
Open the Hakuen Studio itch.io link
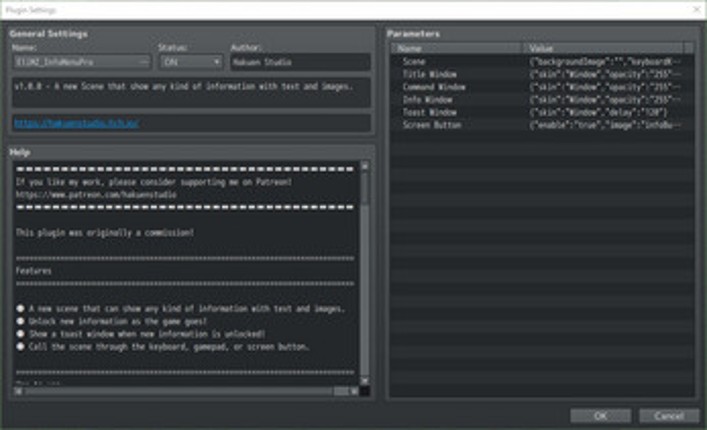77,123
